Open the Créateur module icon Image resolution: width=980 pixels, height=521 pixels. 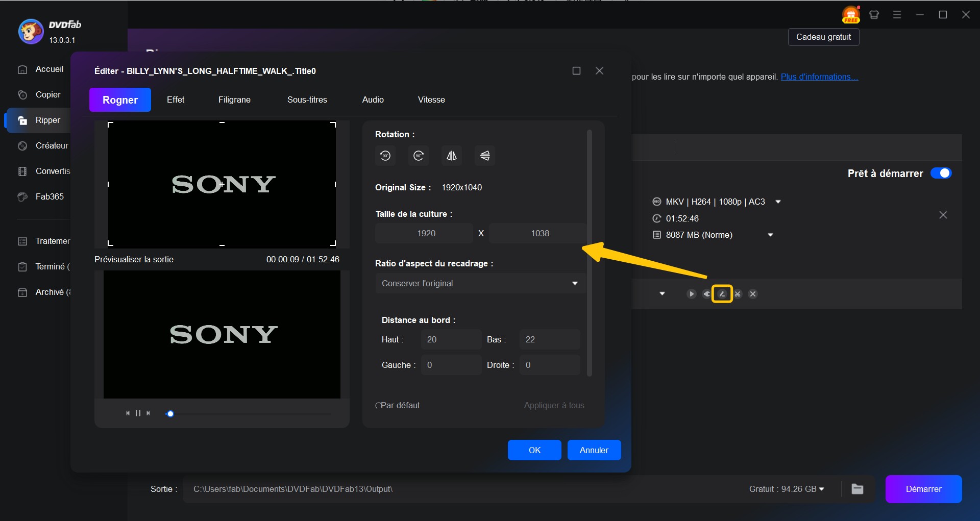[x=22, y=146]
